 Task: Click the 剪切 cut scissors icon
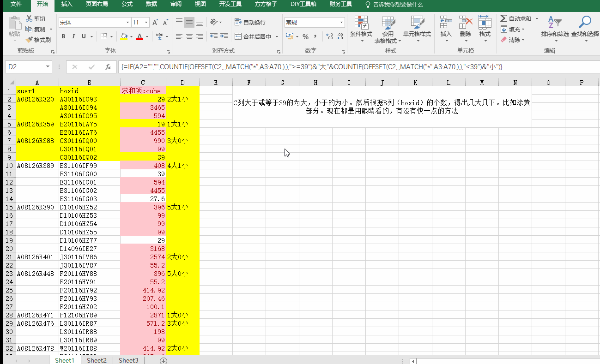[30, 18]
